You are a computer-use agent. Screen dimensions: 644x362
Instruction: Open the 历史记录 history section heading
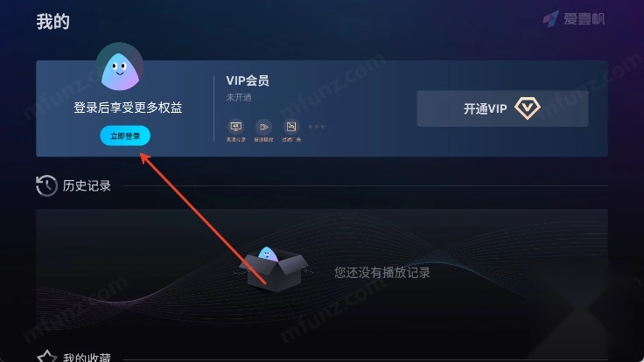click(87, 186)
